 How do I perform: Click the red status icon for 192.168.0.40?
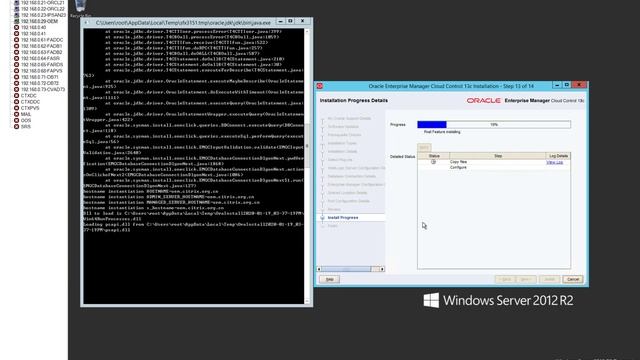pyautogui.click(x=16, y=27)
